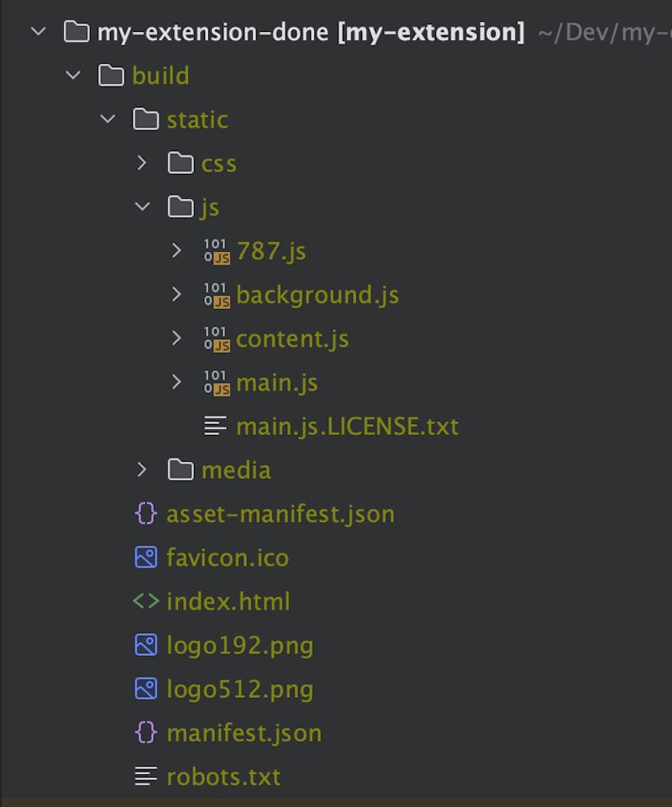Expand the main.js file entry
Viewport: 672px width, 807px height.
point(176,381)
